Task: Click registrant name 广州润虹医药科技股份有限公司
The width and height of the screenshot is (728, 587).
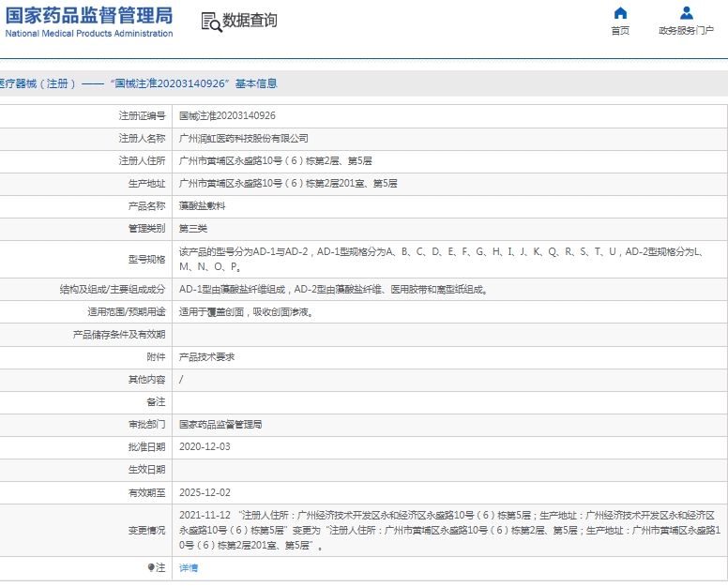Action: [243, 138]
